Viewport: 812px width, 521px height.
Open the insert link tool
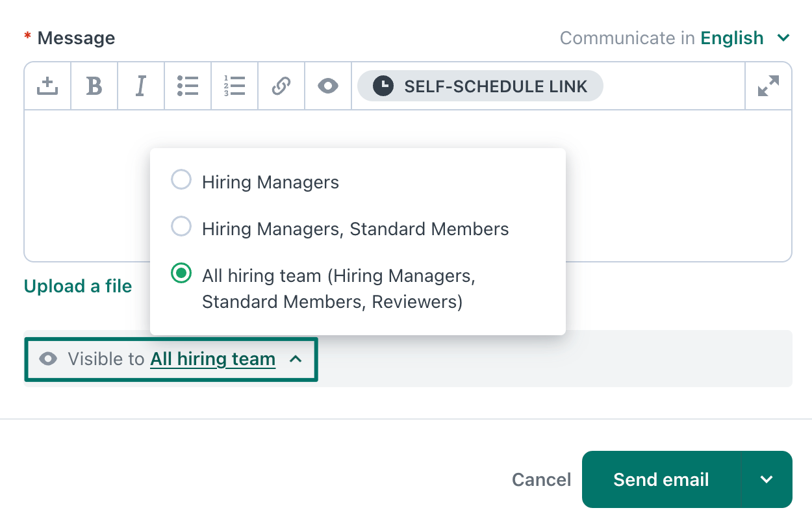[x=281, y=85]
